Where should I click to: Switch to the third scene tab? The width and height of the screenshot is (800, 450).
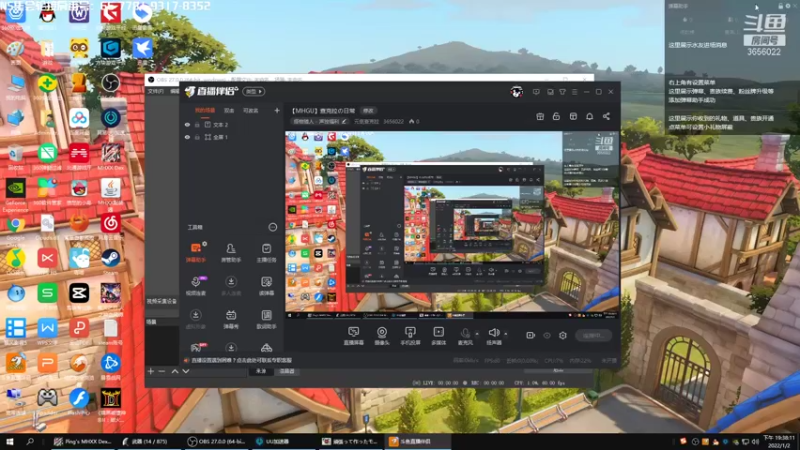[x=251, y=110]
